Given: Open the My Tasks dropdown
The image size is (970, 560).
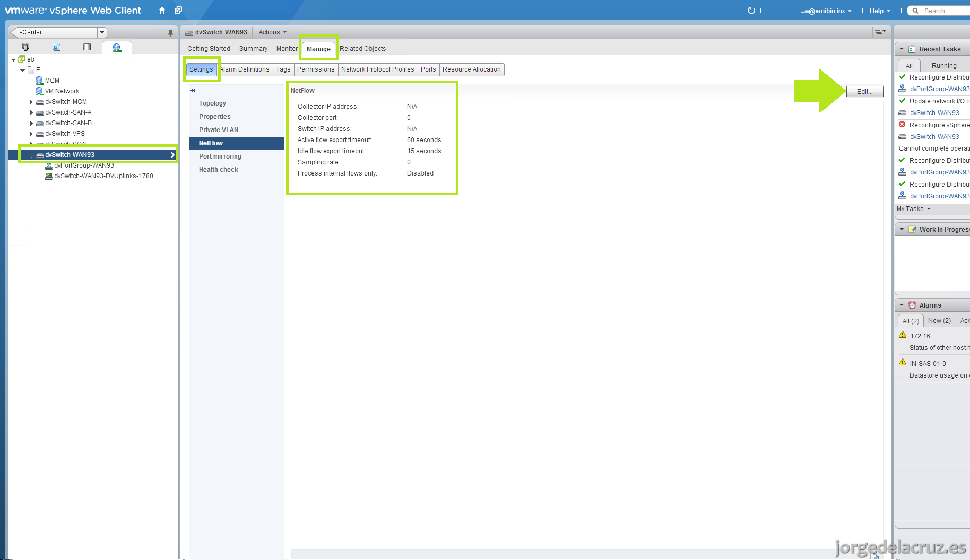Looking at the screenshot, I should coord(914,209).
